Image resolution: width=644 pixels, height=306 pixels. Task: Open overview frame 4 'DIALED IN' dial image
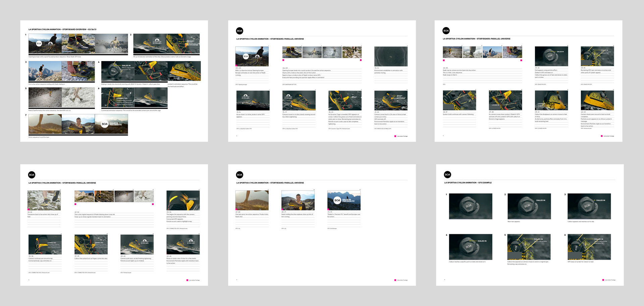[118, 71]
